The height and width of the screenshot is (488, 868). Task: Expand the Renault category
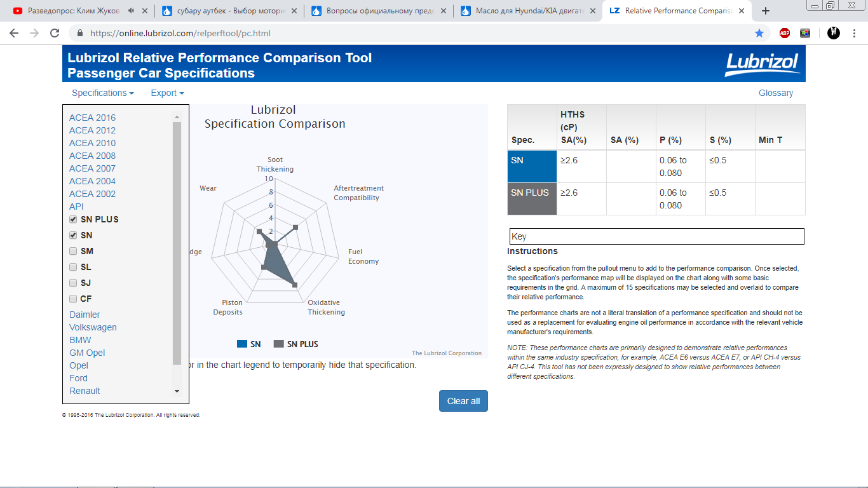click(85, 391)
